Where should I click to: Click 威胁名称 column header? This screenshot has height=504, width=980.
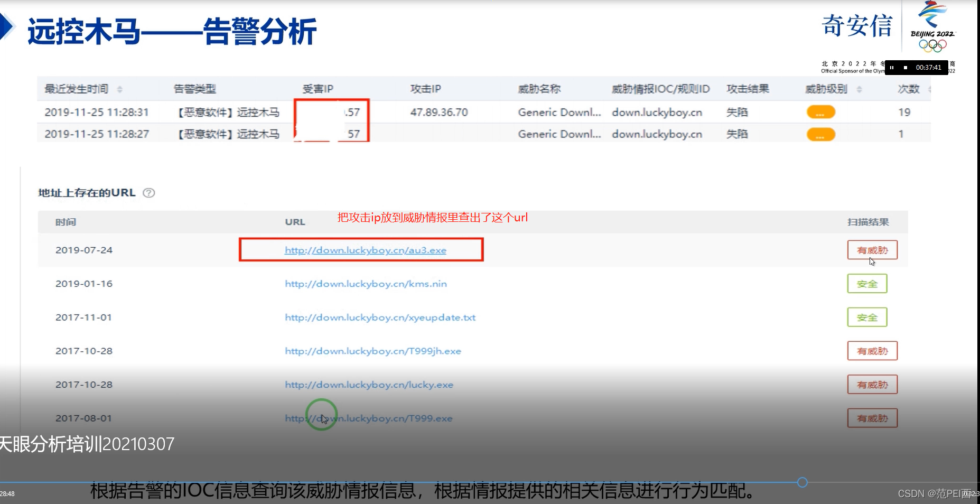[539, 89]
